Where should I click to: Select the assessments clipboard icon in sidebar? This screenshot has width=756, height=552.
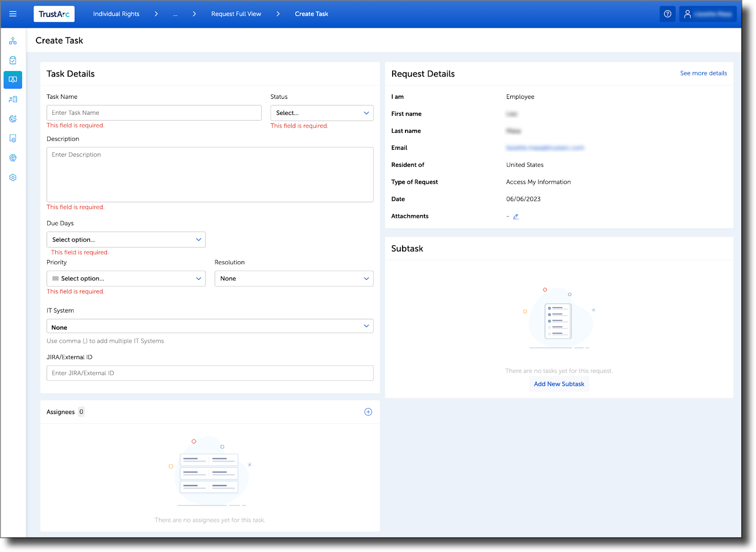coord(13,60)
